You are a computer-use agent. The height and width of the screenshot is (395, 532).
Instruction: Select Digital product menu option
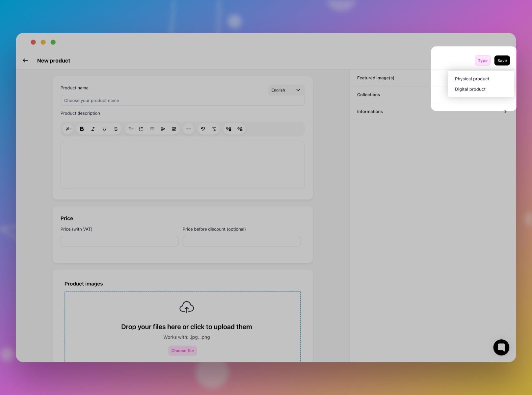coord(470,89)
